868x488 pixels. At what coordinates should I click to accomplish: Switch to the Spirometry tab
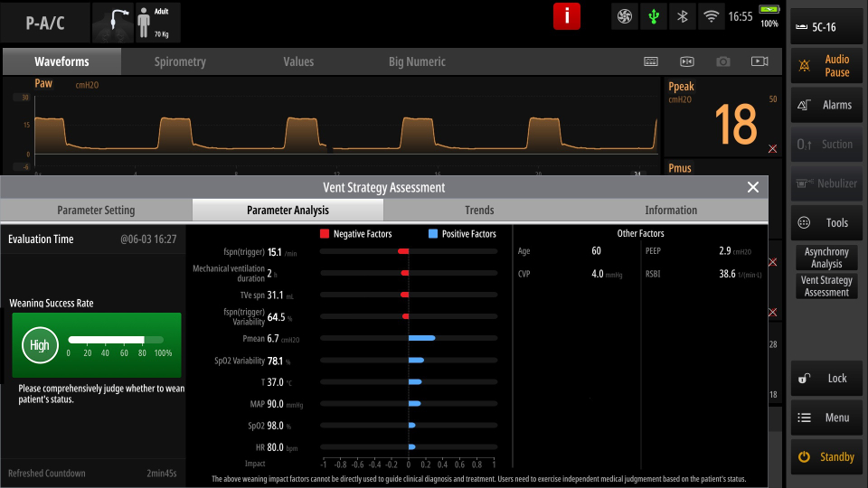pyautogui.click(x=180, y=61)
